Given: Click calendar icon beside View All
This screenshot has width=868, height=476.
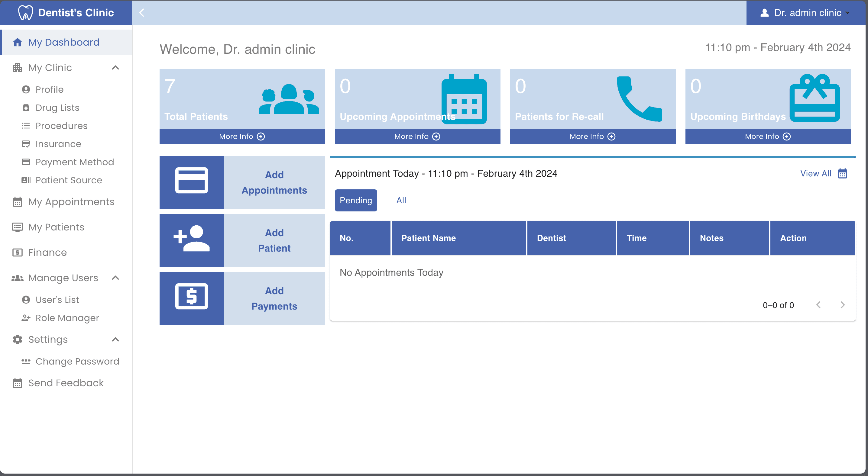Looking at the screenshot, I should click(842, 174).
